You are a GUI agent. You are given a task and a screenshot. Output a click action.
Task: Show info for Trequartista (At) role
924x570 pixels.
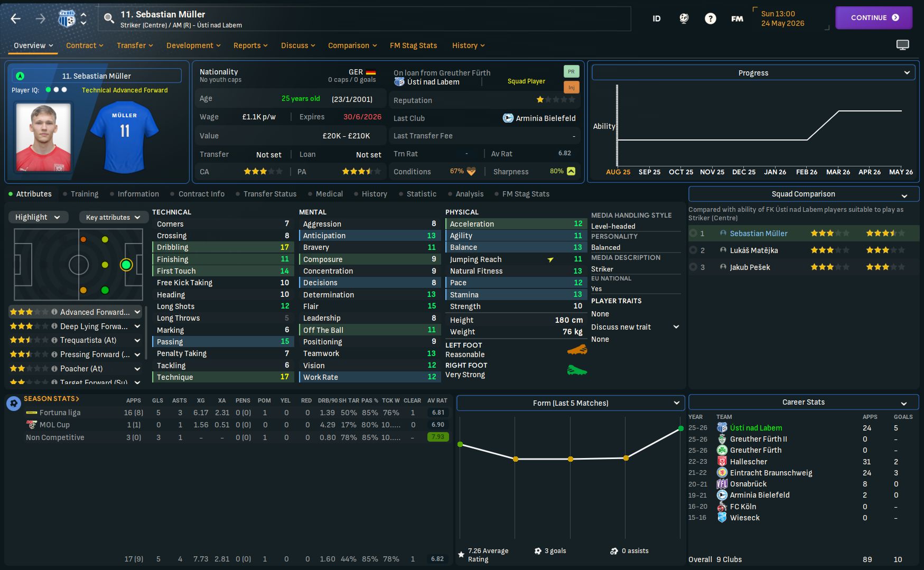pyautogui.click(x=54, y=340)
